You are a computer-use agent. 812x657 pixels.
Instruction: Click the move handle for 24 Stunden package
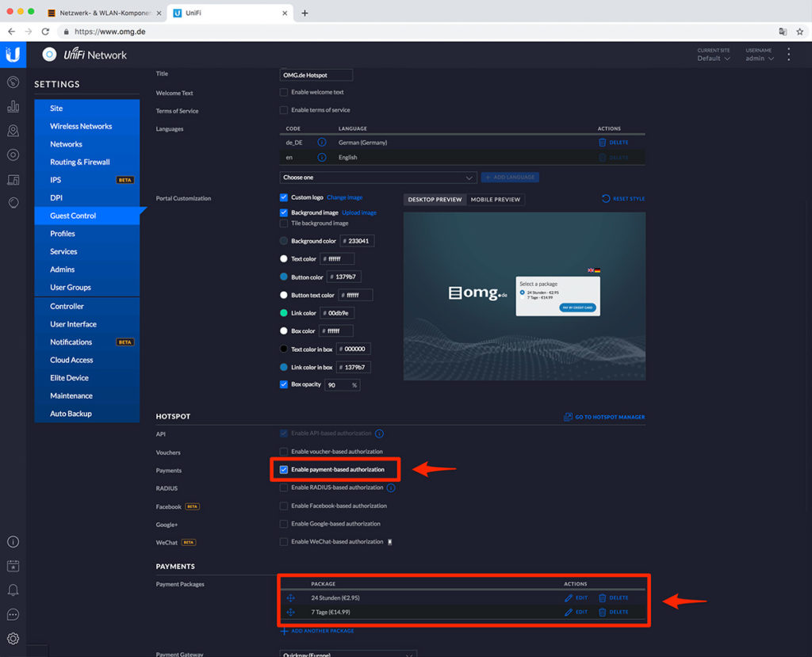pos(290,598)
